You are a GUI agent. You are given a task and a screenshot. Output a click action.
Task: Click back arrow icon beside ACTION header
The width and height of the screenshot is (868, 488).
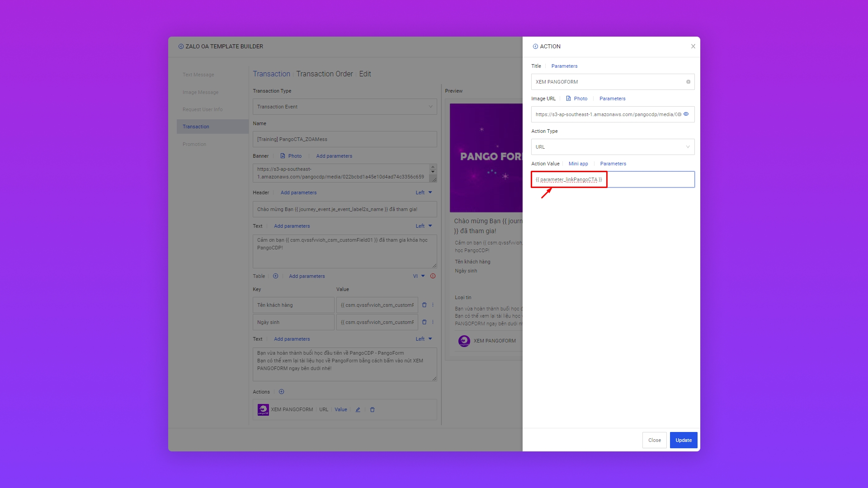pos(535,47)
